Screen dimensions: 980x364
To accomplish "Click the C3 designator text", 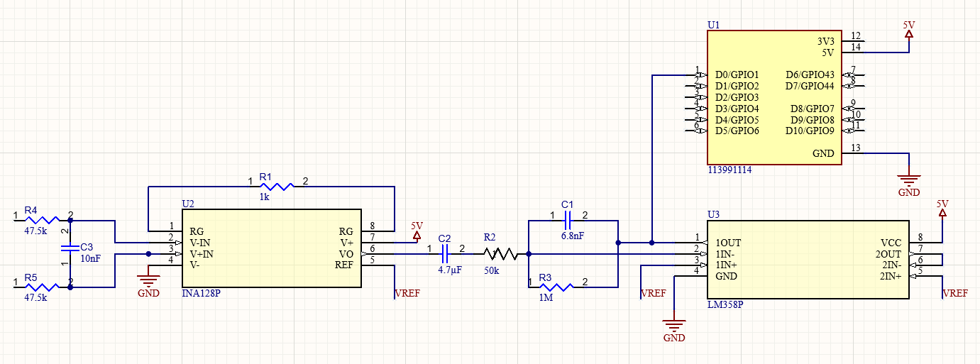I will click(x=87, y=248).
